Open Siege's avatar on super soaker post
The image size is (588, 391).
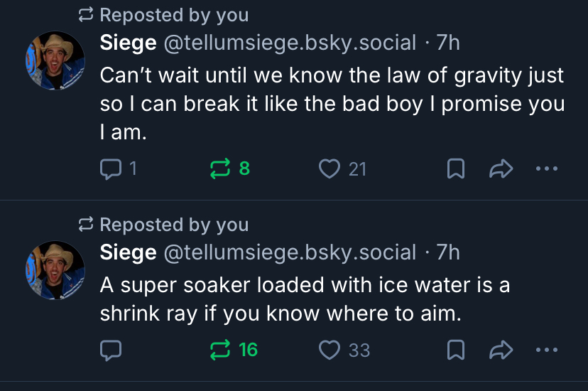pyautogui.click(x=55, y=270)
